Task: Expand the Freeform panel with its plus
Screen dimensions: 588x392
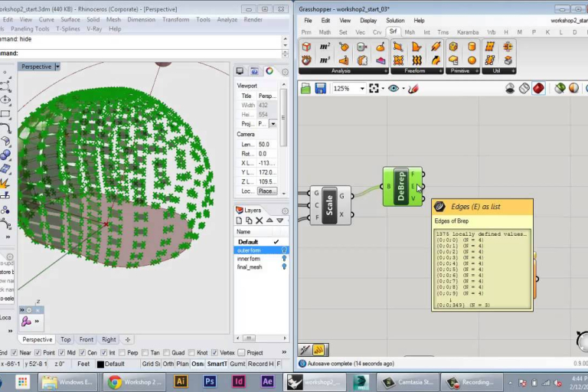Action: click(440, 71)
